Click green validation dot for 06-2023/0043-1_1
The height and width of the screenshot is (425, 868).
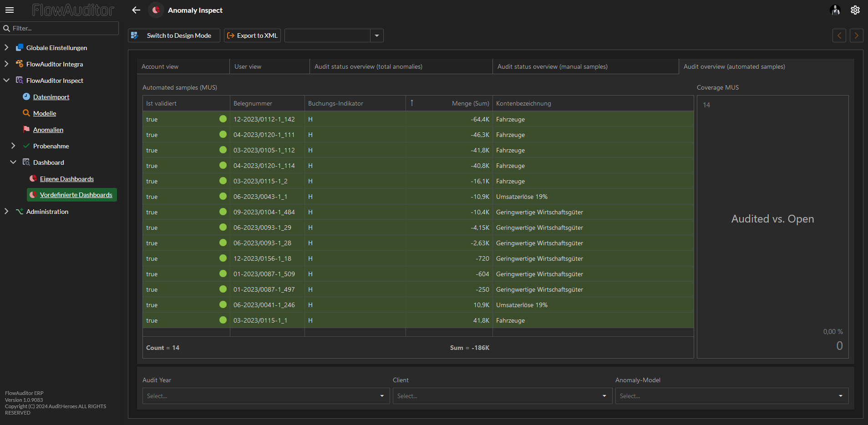[x=223, y=197]
